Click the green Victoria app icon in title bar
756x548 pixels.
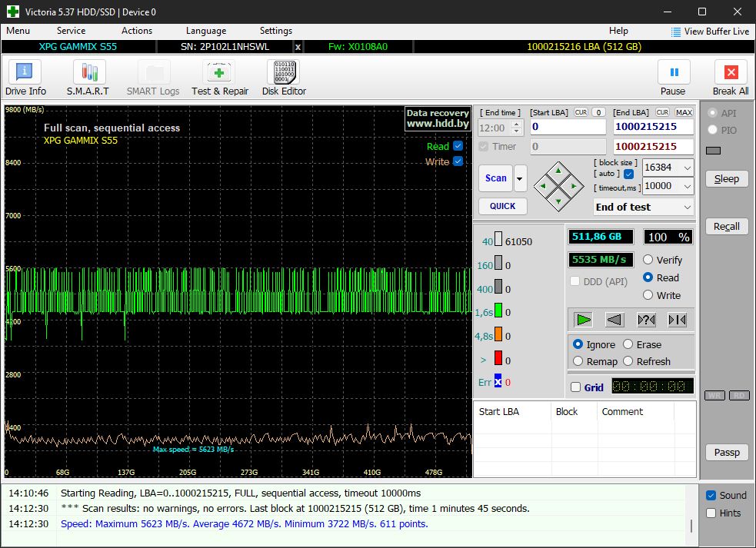(x=13, y=12)
